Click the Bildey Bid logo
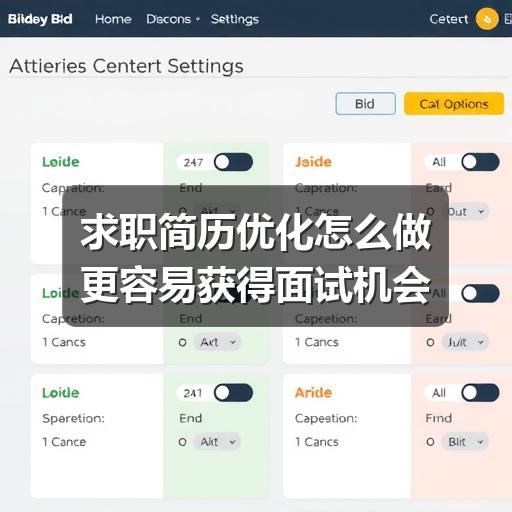Screen dimensions: 512x512 40,19
